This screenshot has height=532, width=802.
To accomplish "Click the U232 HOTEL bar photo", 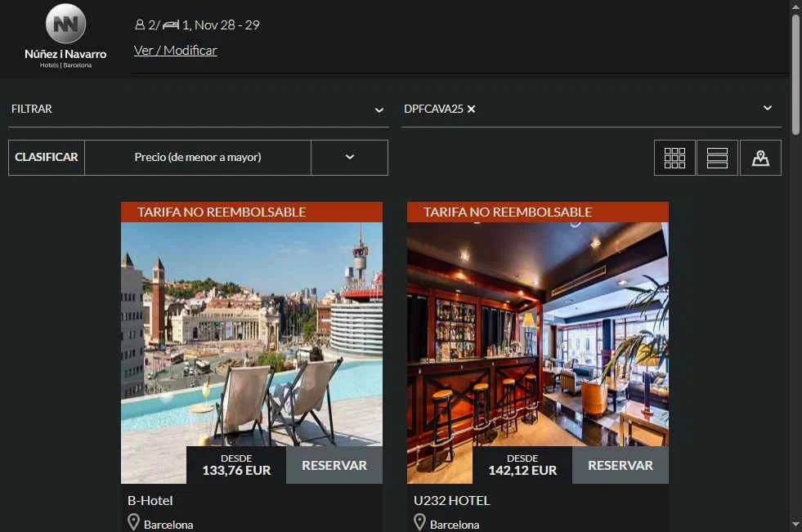I will pos(538,334).
